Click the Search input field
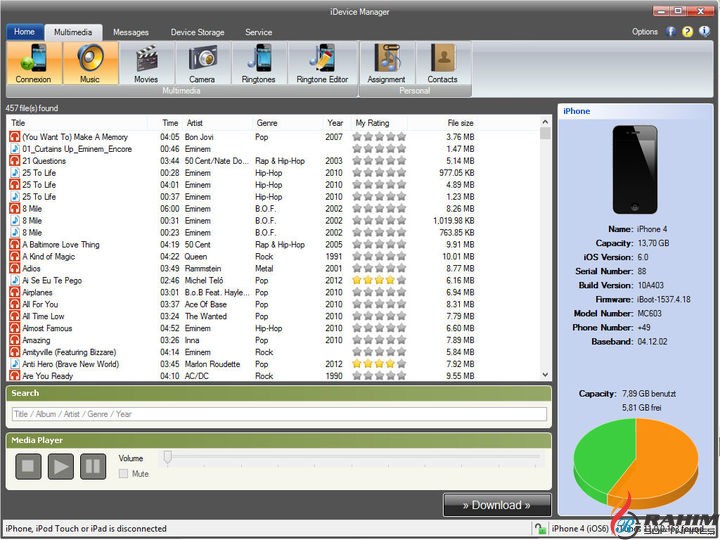This screenshot has height=540, width=720. coord(279,414)
